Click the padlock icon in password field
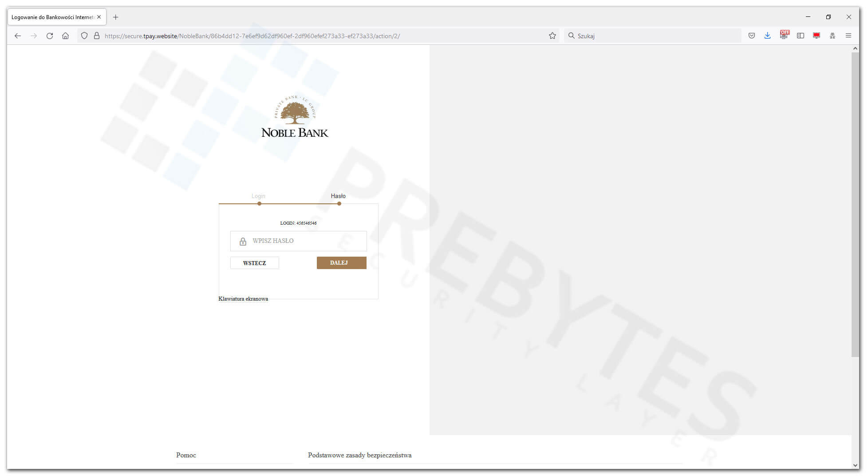The height and width of the screenshot is (476, 868). pos(243,242)
